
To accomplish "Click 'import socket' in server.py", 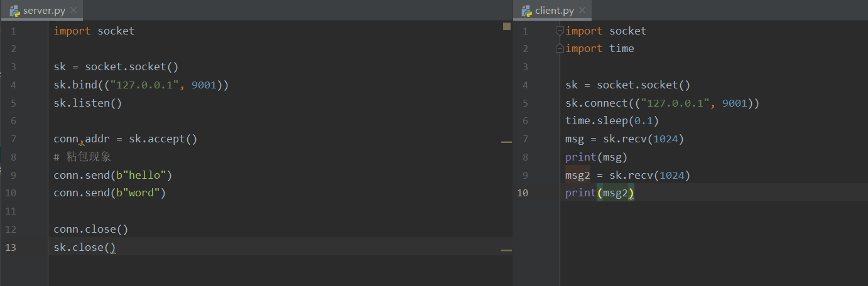I will point(94,31).
